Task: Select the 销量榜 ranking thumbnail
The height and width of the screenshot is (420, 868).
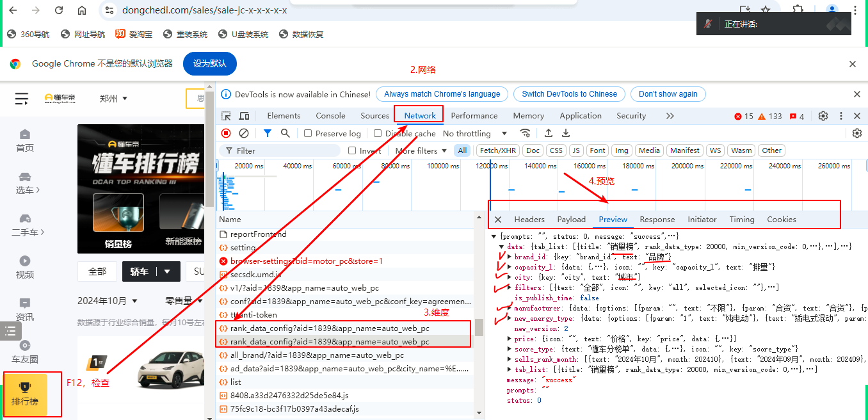Action: tap(118, 221)
